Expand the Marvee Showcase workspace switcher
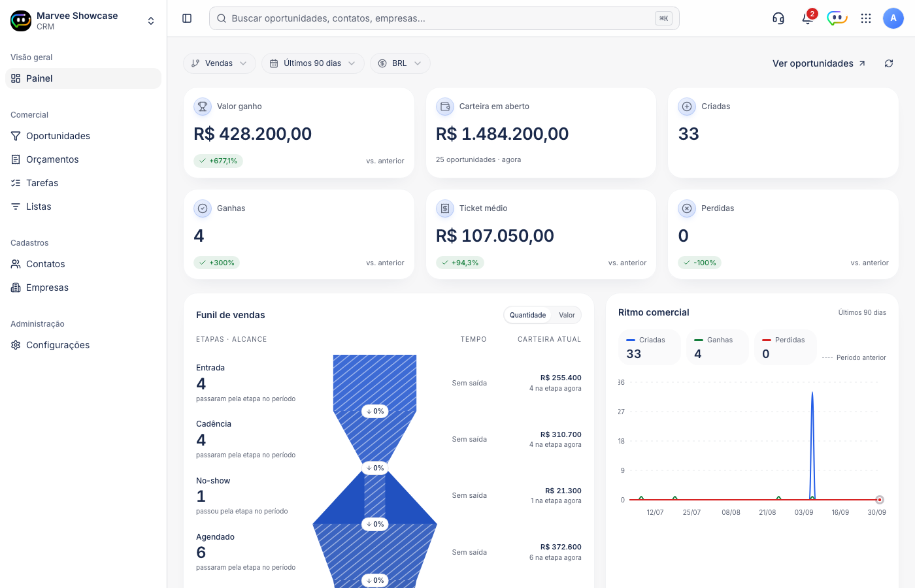This screenshot has height=588, width=915. click(151, 21)
